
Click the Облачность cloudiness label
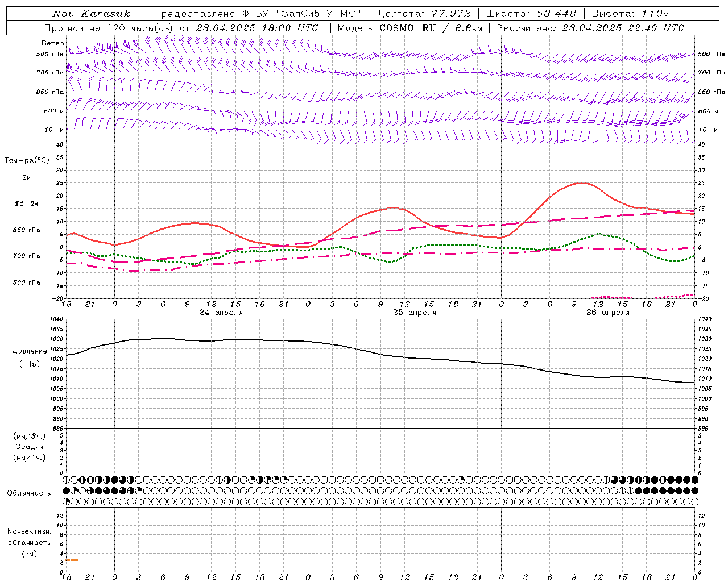click(x=29, y=493)
